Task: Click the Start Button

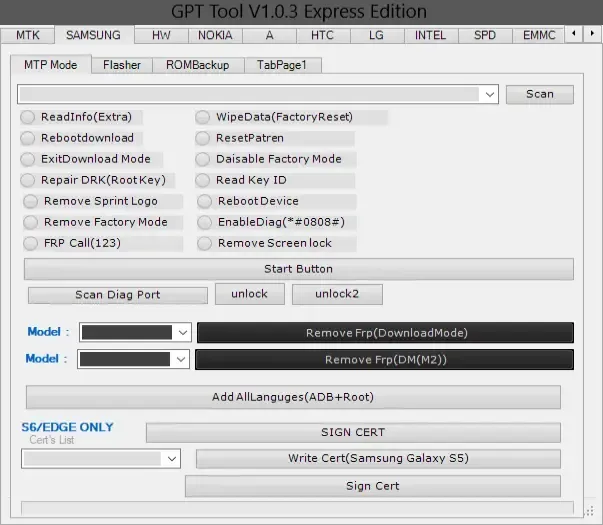Action: tap(298, 269)
